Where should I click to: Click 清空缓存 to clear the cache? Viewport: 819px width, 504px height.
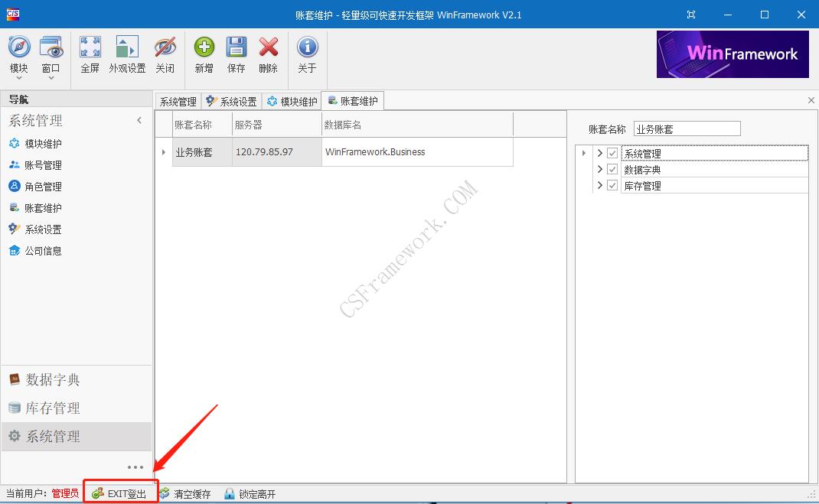point(188,493)
